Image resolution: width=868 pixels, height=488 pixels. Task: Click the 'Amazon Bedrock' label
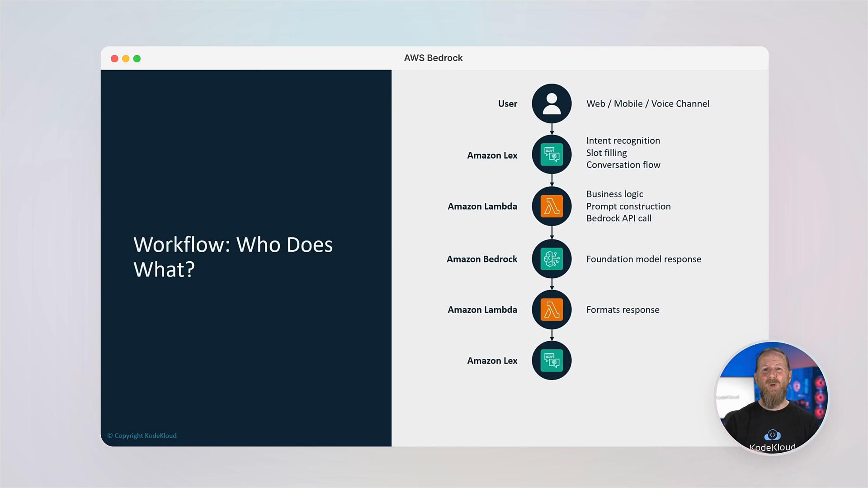481,259
